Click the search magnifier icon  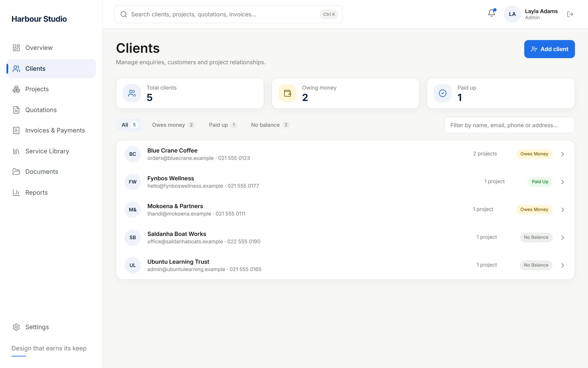tap(124, 14)
